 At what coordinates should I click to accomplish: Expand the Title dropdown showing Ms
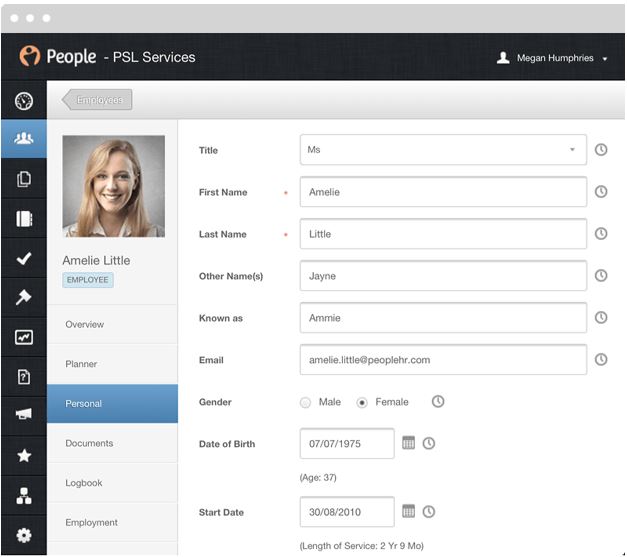(x=443, y=150)
